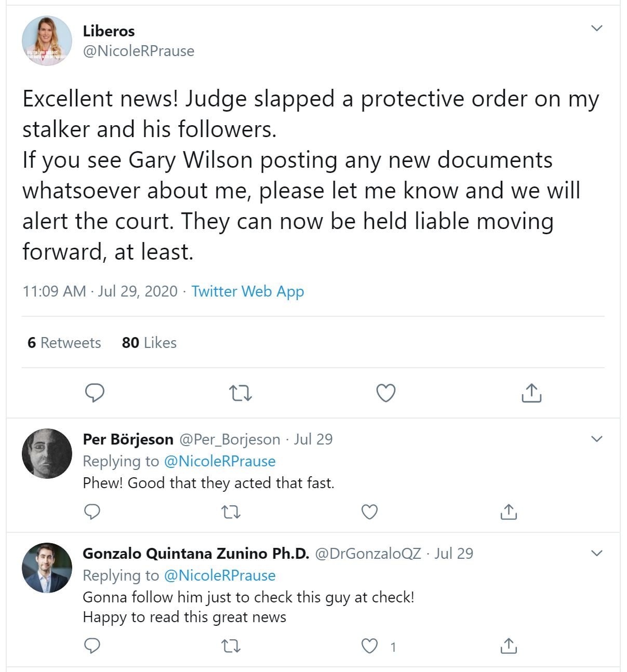Open @NicoleRPrause link in Per's reply

click(219, 461)
